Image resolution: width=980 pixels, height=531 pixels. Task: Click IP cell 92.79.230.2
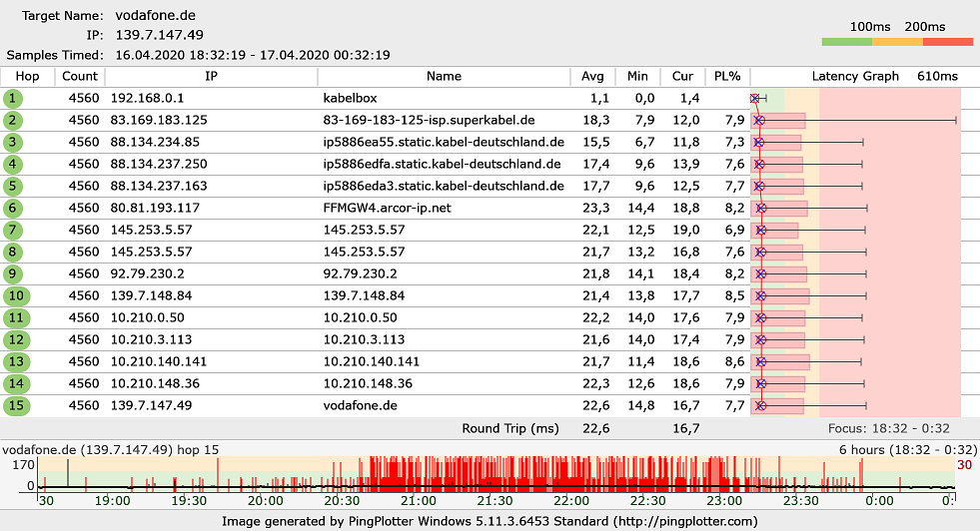(x=148, y=273)
